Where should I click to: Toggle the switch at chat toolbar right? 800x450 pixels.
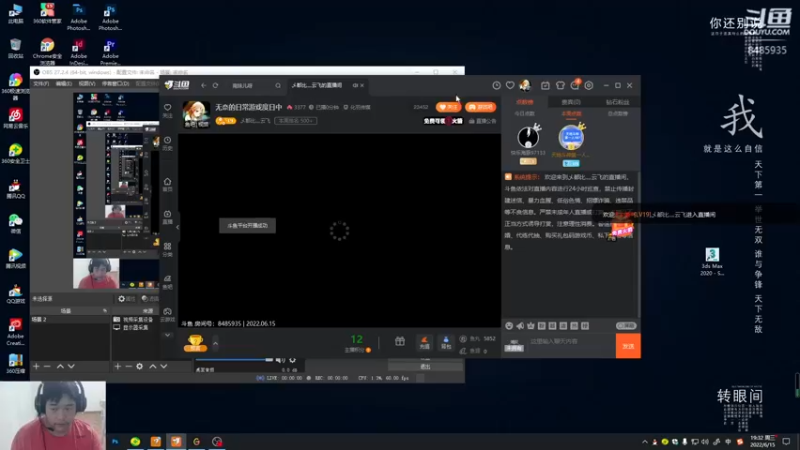(x=626, y=326)
